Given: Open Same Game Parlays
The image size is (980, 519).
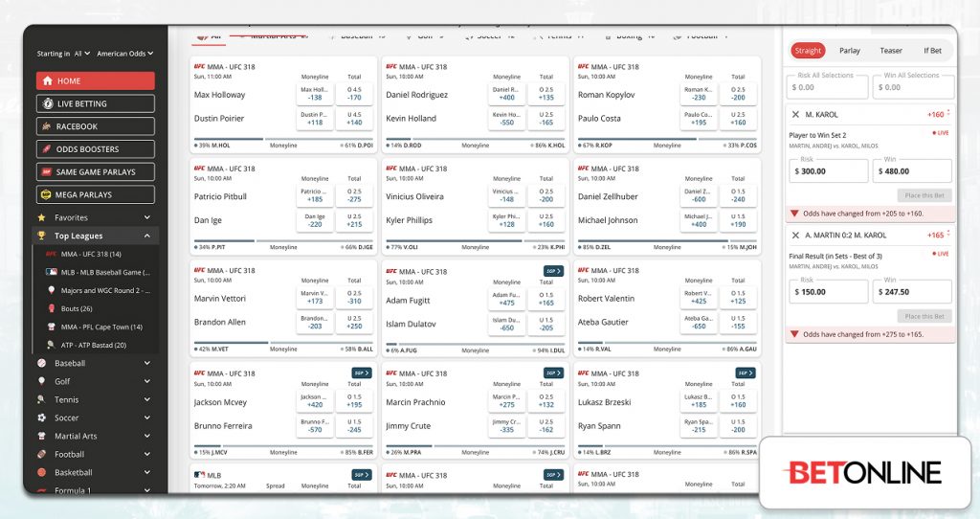Looking at the screenshot, I should point(95,172).
